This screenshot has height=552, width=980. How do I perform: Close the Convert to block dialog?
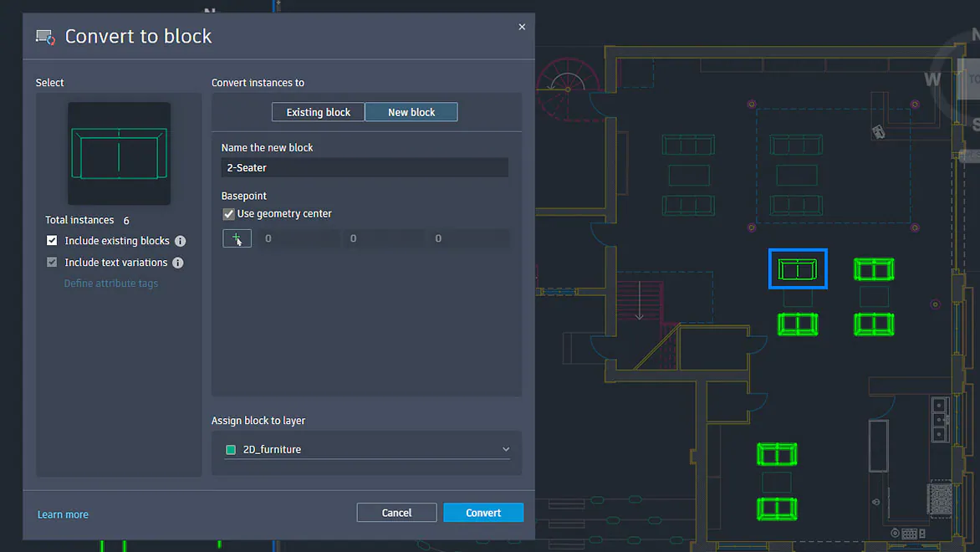coord(522,27)
